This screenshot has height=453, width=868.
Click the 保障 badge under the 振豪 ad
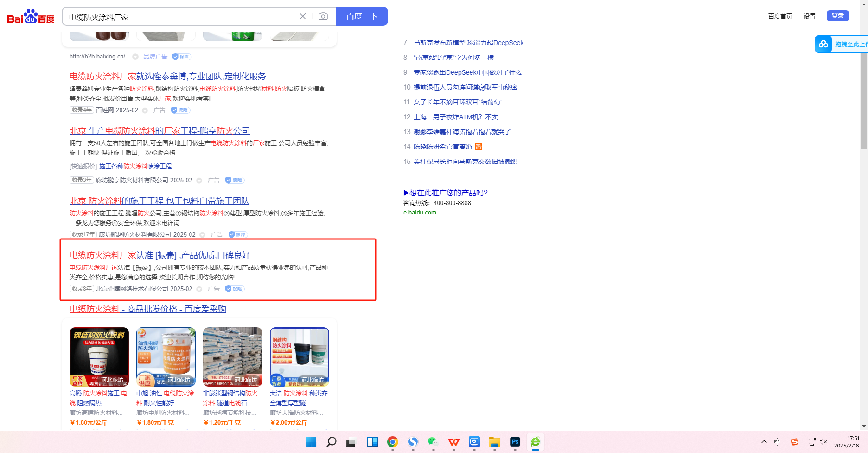point(235,289)
